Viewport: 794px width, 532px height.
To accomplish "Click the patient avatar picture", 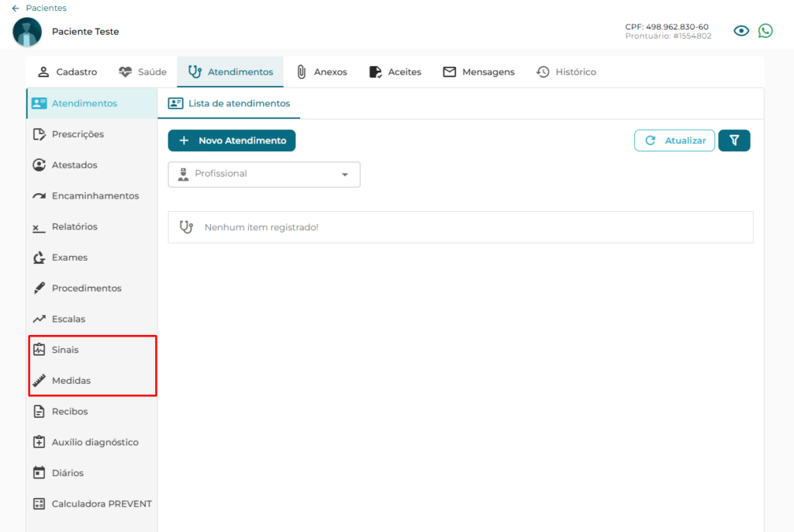I will tap(27, 32).
